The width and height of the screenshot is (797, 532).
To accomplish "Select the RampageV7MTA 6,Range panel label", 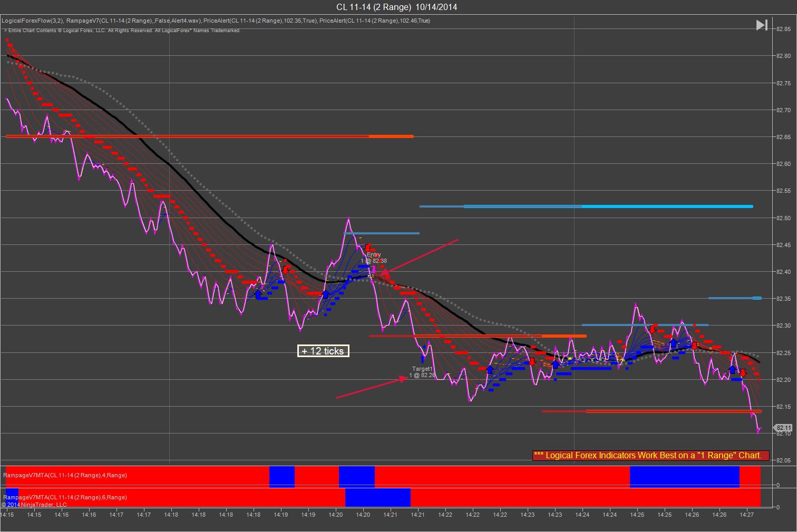I will click(x=65, y=497).
